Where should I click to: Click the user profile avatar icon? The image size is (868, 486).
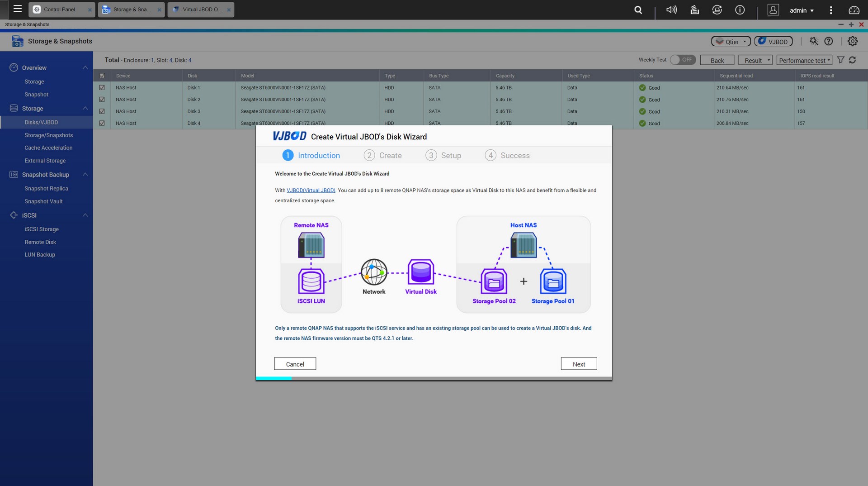tap(773, 10)
